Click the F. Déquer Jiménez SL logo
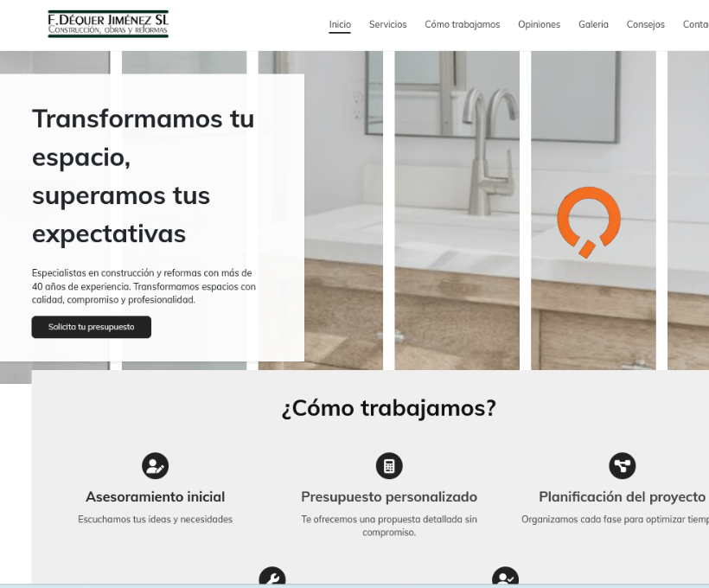Image resolution: width=709 pixels, height=588 pixels. pos(108,24)
